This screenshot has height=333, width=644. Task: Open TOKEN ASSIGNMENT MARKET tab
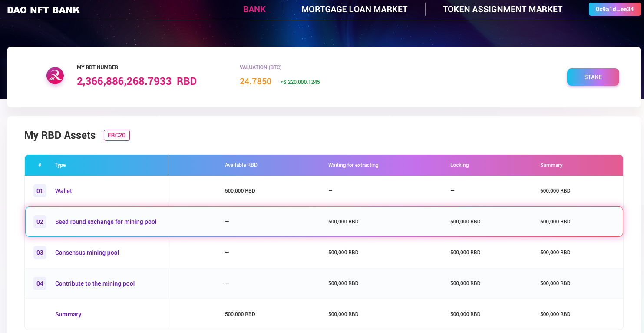(x=502, y=9)
